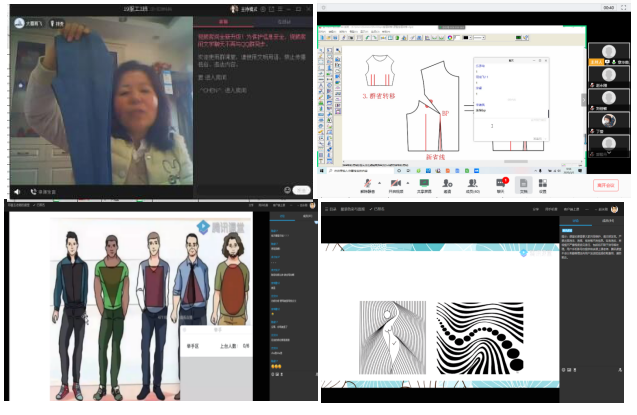
Task: Click the horizontal scrollbar under CAD canvas
Action: 516,162
